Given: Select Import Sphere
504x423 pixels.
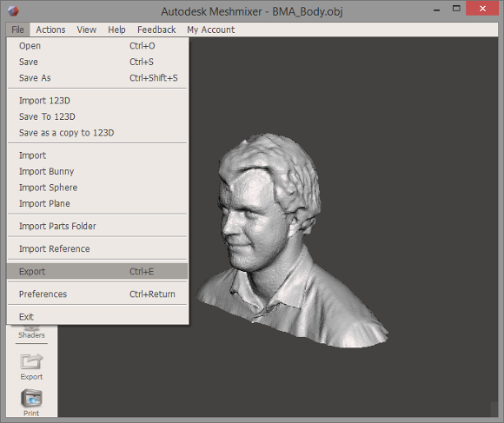Looking at the screenshot, I should point(97,188).
